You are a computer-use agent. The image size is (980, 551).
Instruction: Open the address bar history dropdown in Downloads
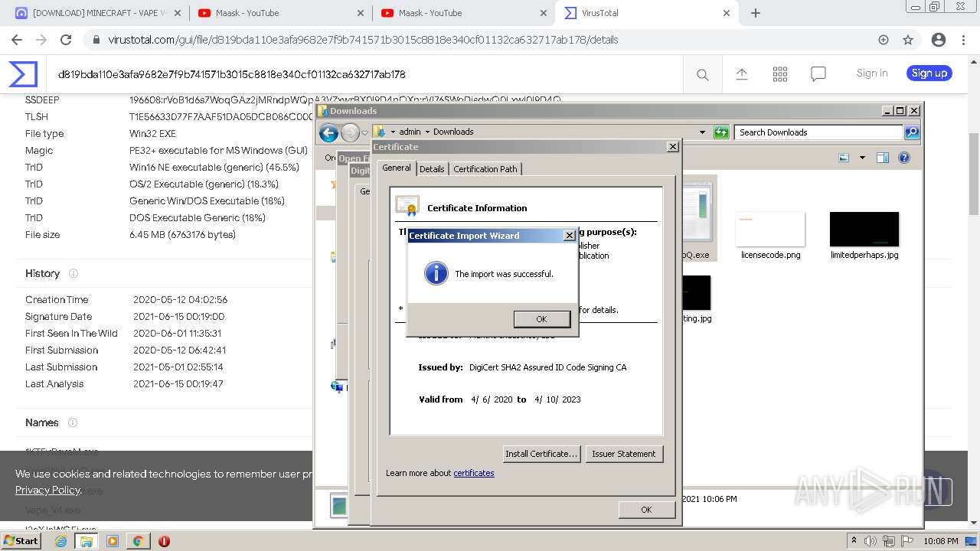point(702,132)
